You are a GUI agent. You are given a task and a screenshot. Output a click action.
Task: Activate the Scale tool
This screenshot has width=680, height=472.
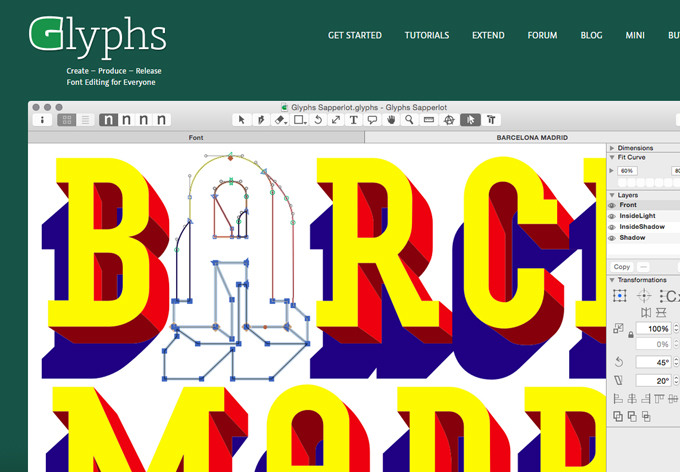[x=336, y=120]
